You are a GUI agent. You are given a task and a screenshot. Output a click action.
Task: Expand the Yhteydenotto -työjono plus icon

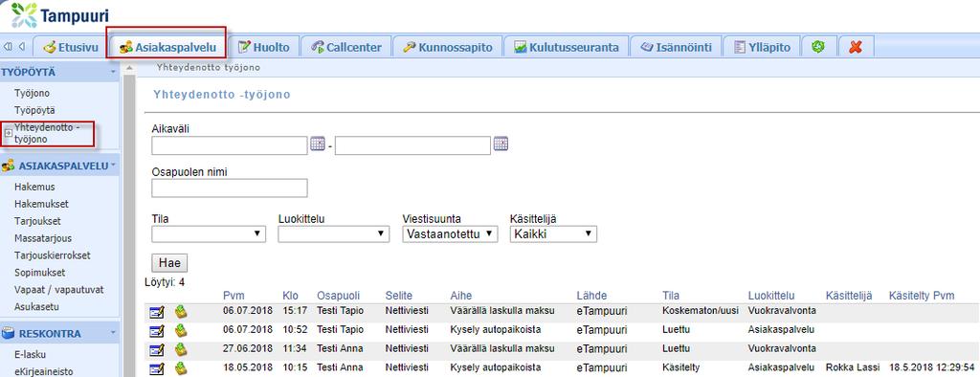8,133
